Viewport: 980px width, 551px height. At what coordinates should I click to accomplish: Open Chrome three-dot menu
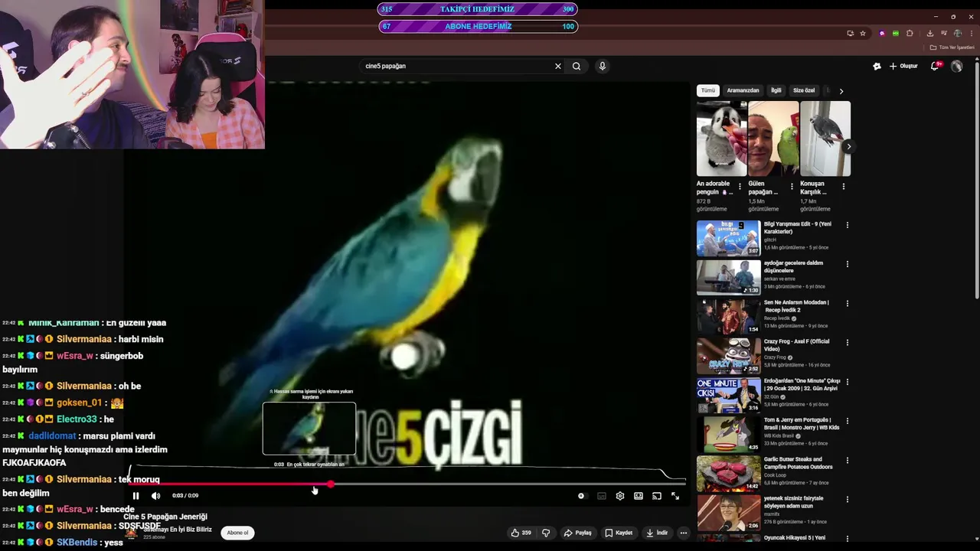pyautogui.click(x=972, y=33)
